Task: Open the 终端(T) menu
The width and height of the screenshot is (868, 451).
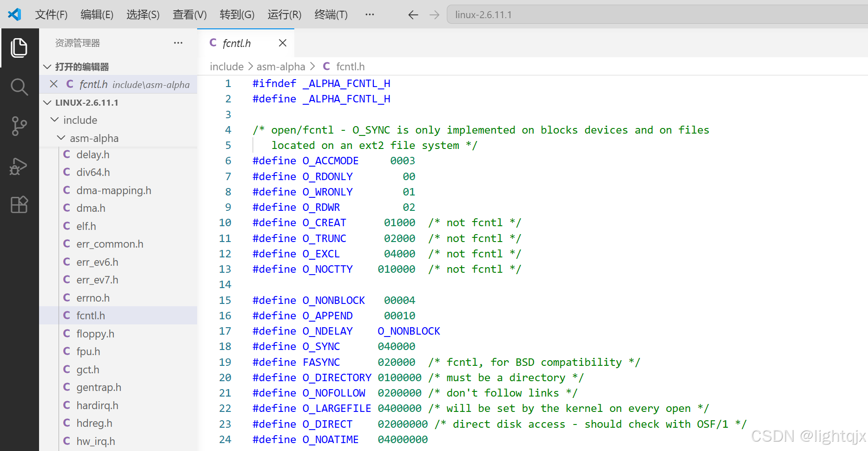Action: 331,14
